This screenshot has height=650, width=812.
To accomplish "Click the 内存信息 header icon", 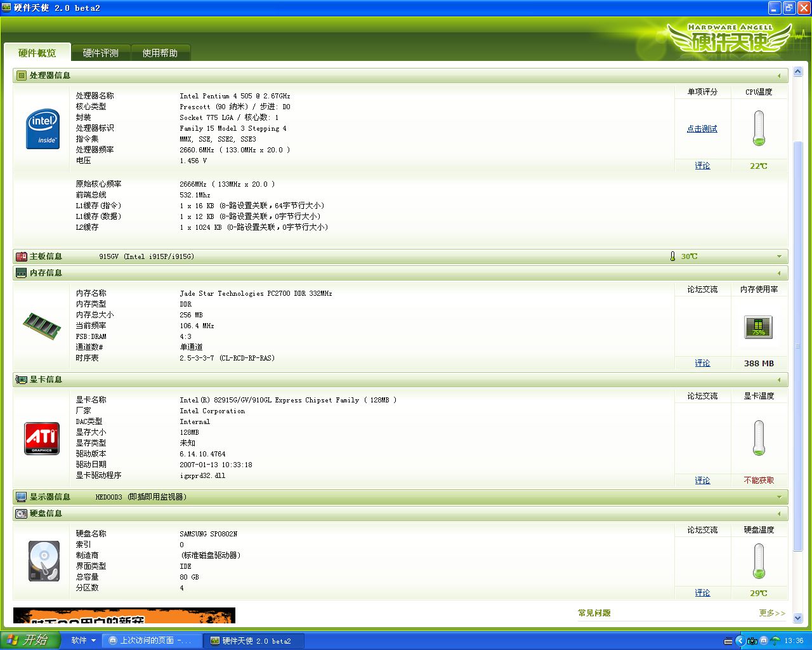I will tap(22, 273).
